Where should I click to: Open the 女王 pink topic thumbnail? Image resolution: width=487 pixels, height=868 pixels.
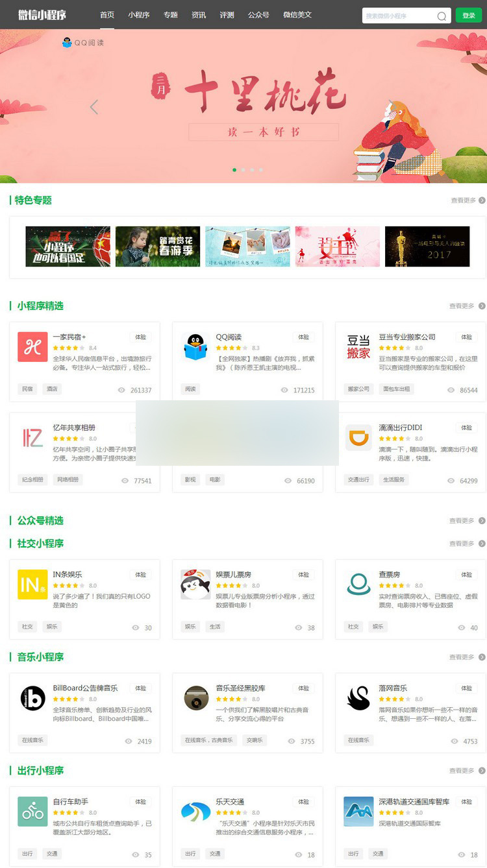[x=338, y=247]
